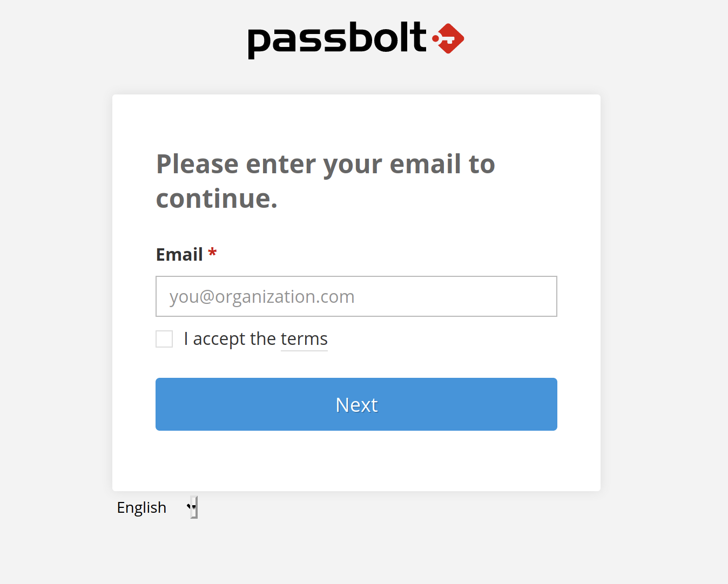The height and width of the screenshot is (584, 728).
Task: Open the English language dropdown
Action: (x=157, y=507)
